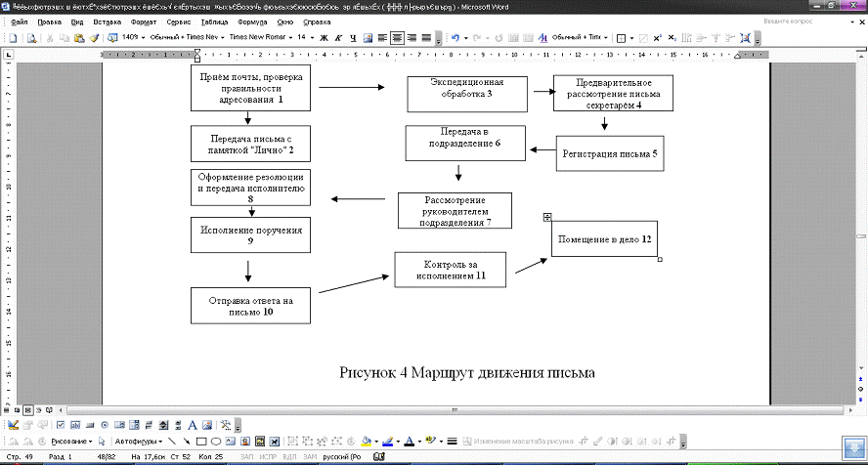The height and width of the screenshot is (465, 868).
Task: Click the Format Painter brush icon
Action: 94,38
